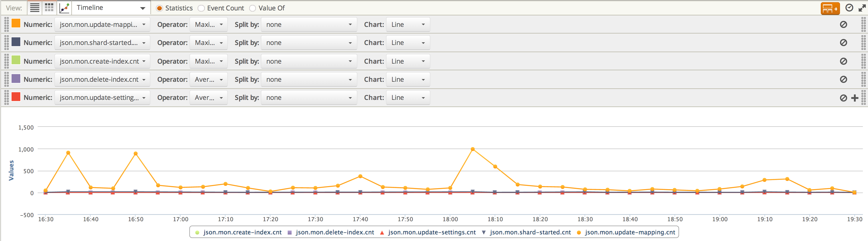Switch to the grid view icon

49,8
